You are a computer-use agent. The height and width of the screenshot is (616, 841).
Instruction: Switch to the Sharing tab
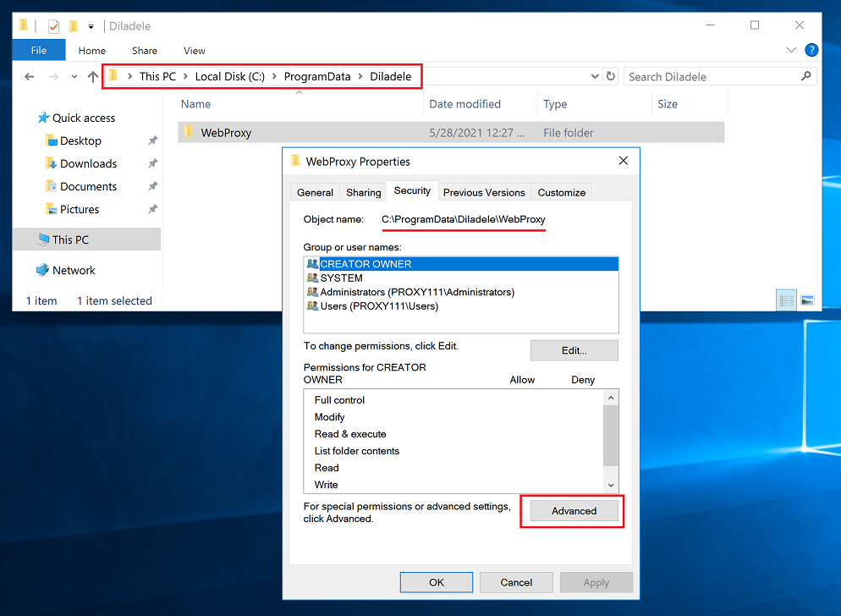pyautogui.click(x=363, y=192)
